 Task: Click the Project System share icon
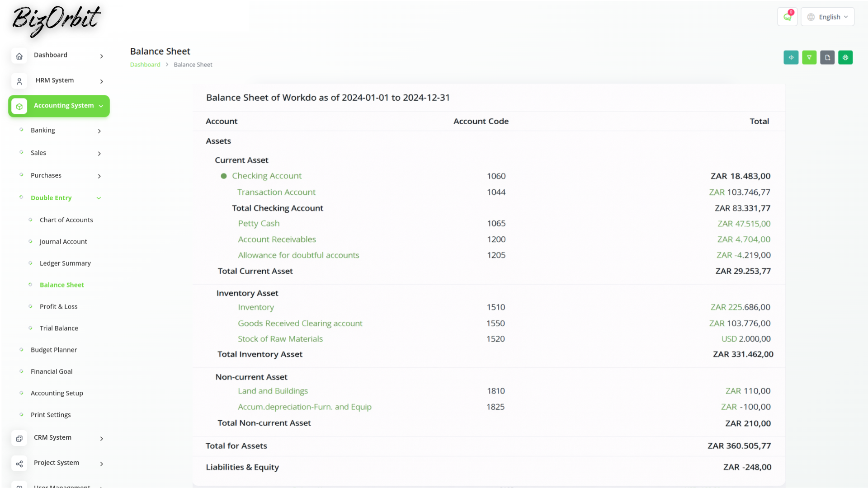click(x=19, y=464)
